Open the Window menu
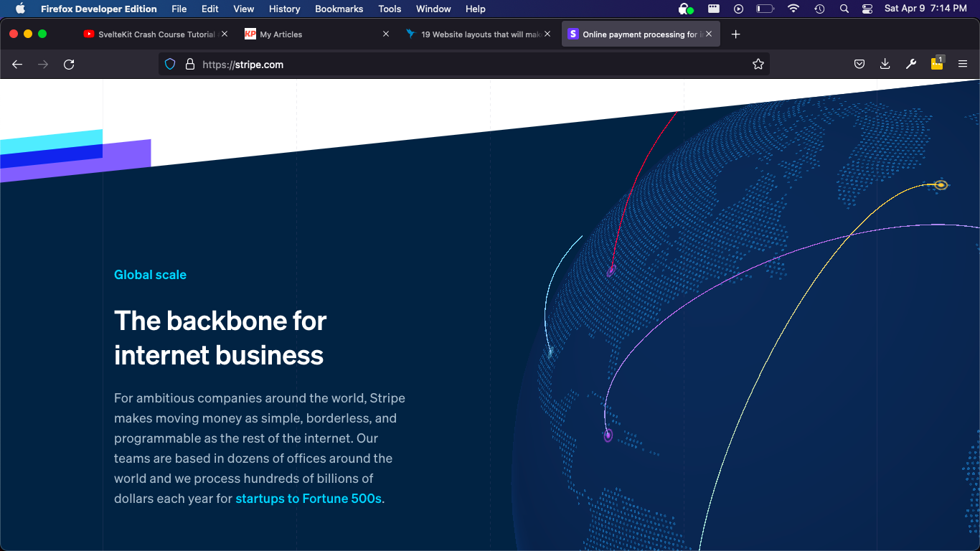Screen dimensions: 980x551 434,9
